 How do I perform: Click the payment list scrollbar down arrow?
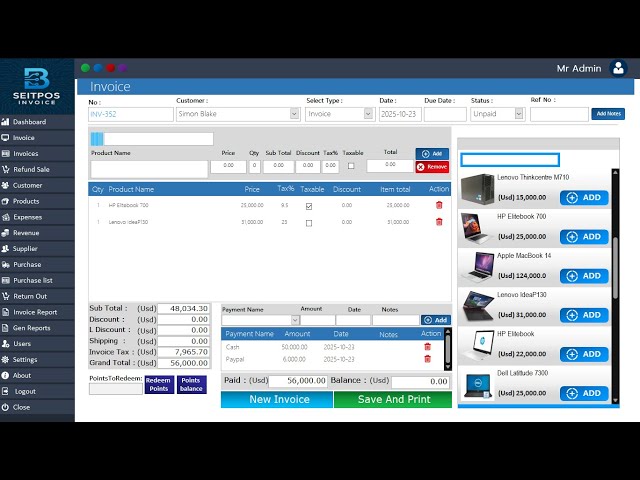[x=448, y=367]
